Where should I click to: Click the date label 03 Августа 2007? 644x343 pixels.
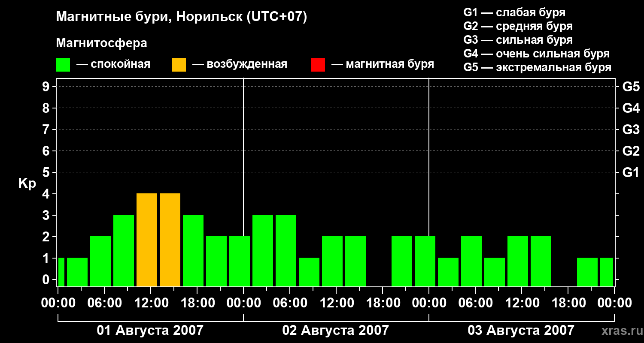(521, 330)
